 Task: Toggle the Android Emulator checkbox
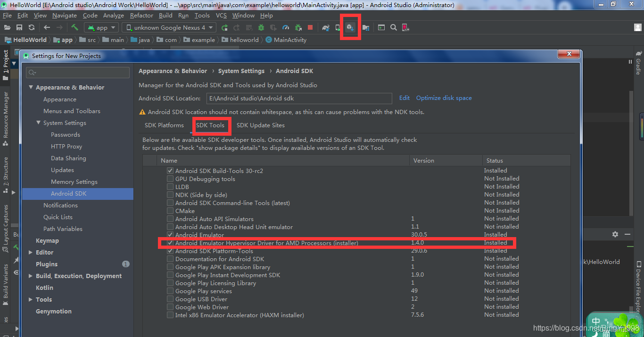coord(170,235)
